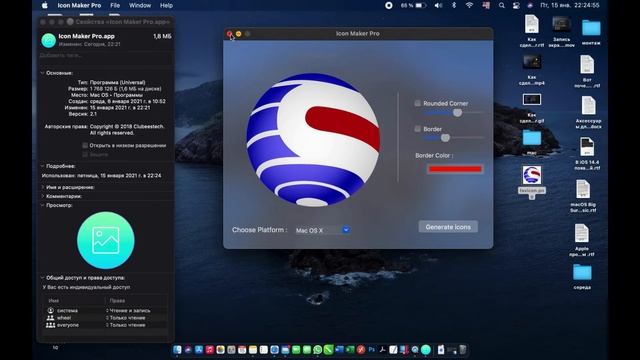Viewport: 640px width, 360px height.
Task: Change everyone permission 'Только чтение'
Action: (126, 325)
